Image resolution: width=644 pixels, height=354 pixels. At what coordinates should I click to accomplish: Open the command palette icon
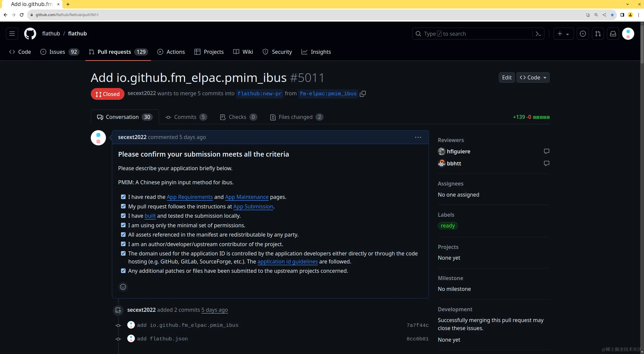click(538, 34)
